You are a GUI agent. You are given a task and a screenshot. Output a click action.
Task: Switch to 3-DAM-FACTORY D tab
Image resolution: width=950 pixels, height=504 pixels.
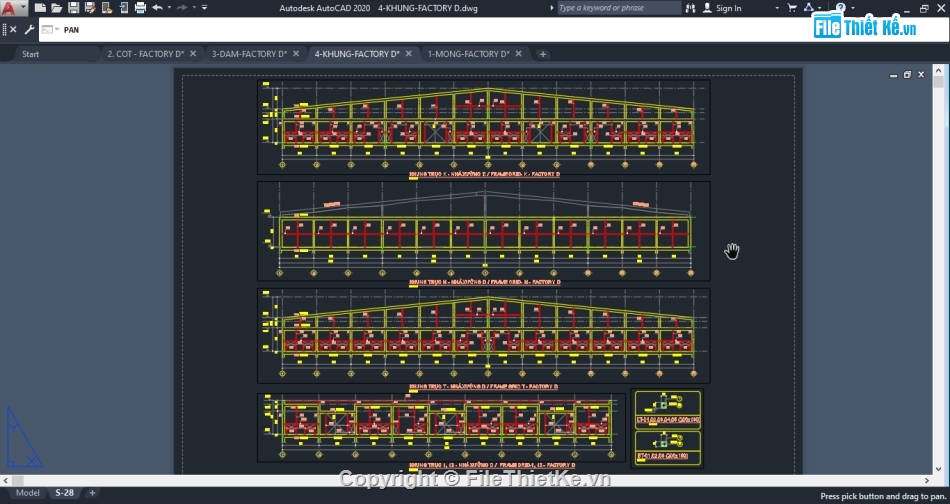click(x=249, y=54)
